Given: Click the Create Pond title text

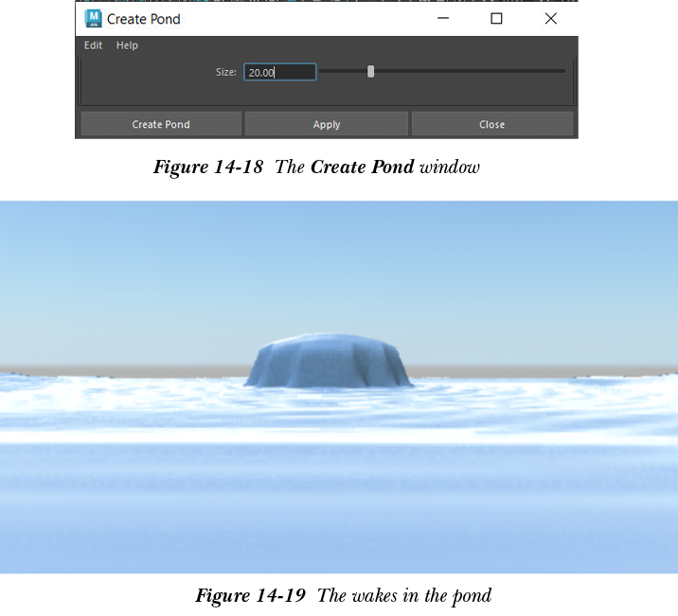Looking at the screenshot, I should (x=143, y=19).
